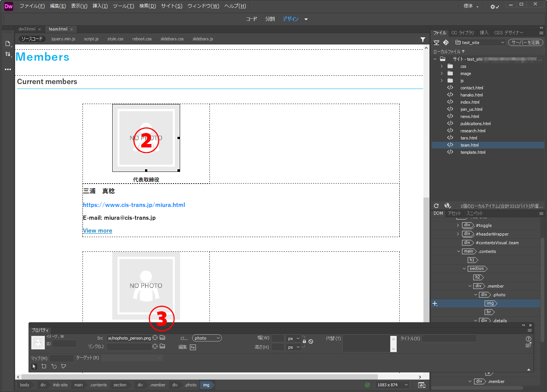Image resolution: width=547 pixels, height=392 pixels.
Task: Open the file management icon in left toolbar
Action: pos(8,44)
